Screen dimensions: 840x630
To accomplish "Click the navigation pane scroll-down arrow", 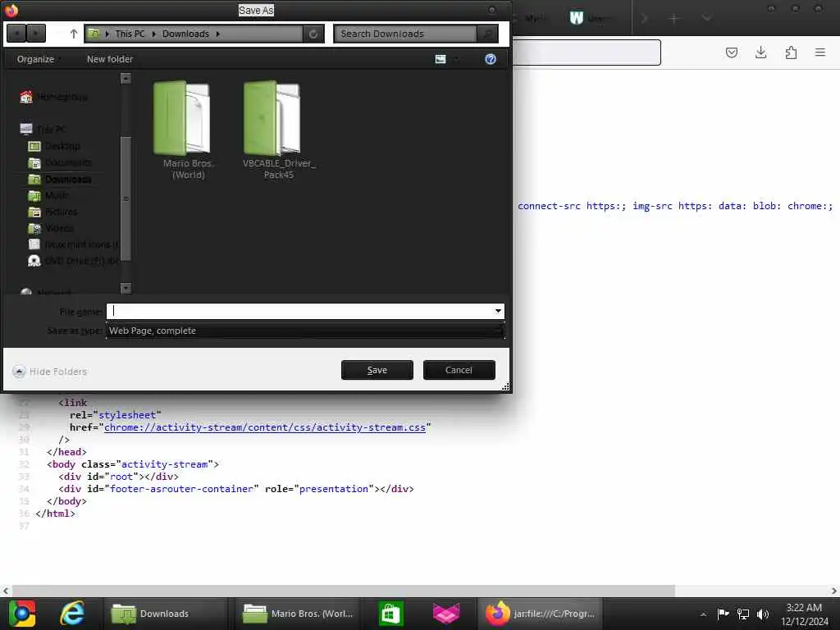I will click(126, 288).
